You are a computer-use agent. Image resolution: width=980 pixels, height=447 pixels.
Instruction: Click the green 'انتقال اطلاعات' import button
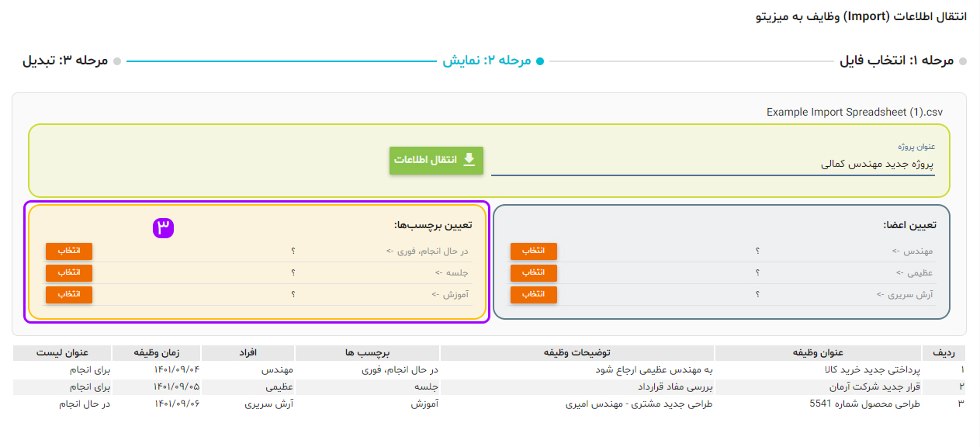[x=436, y=160]
